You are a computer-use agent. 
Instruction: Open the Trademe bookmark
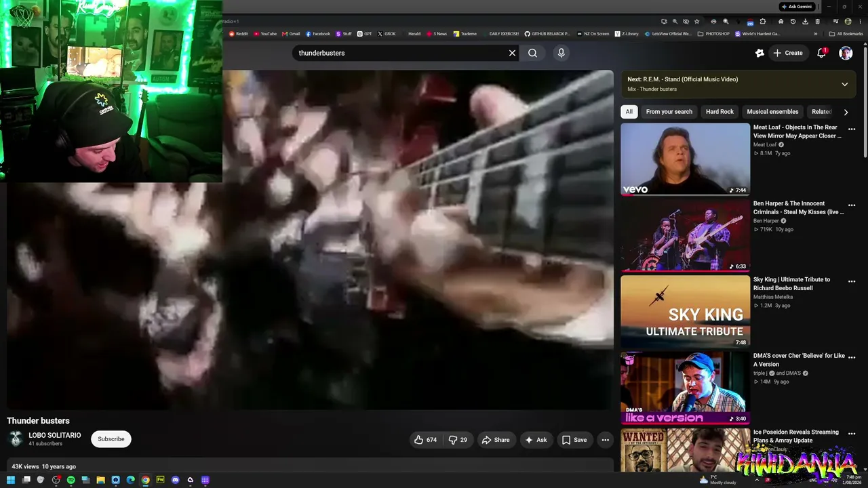click(465, 34)
